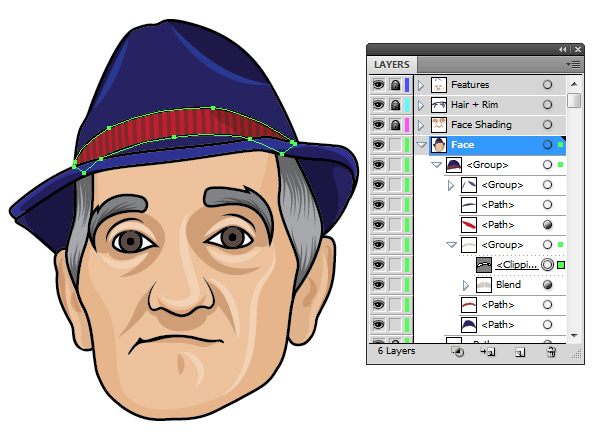Collapse the Group containing the Clipping path
Viewport: 595px width, 436px height.
pos(451,245)
